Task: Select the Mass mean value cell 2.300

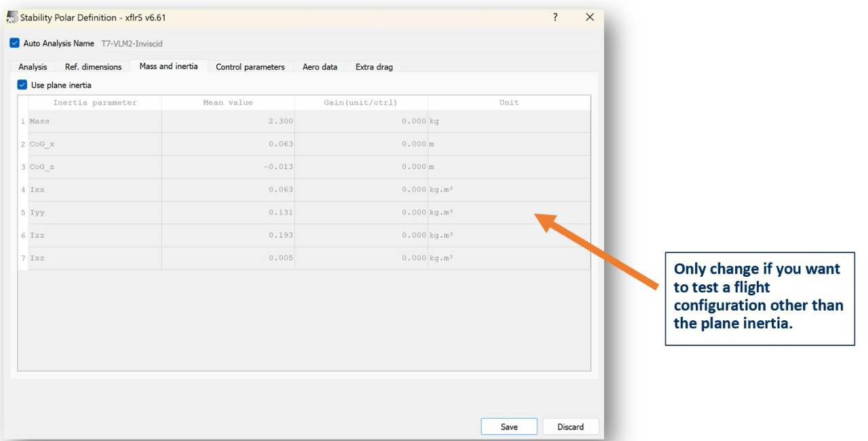Action: point(228,121)
